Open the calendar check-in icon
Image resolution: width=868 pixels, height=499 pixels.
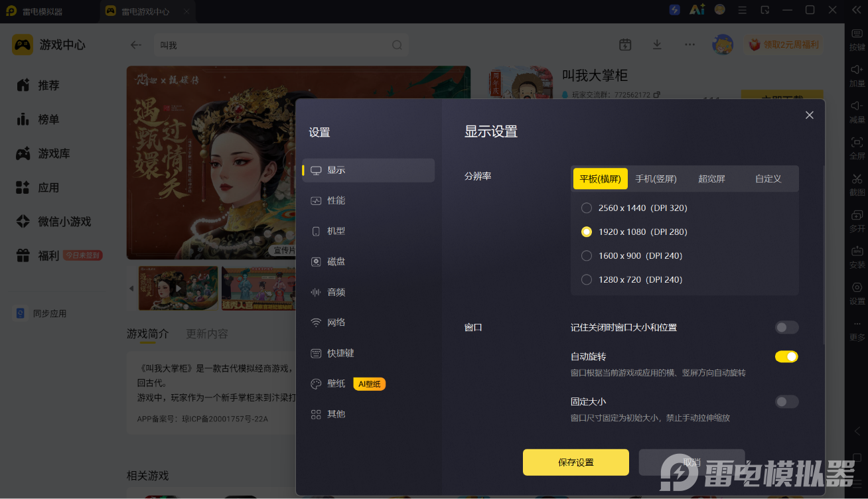coord(625,44)
